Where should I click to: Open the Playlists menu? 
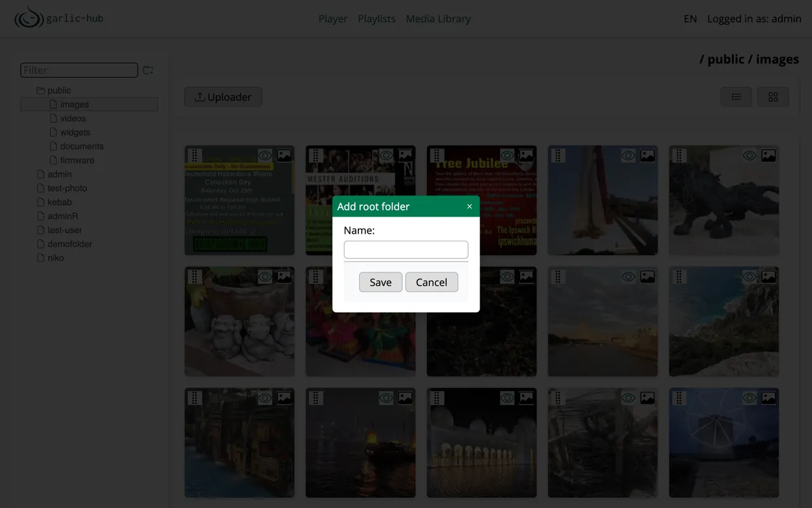click(376, 18)
